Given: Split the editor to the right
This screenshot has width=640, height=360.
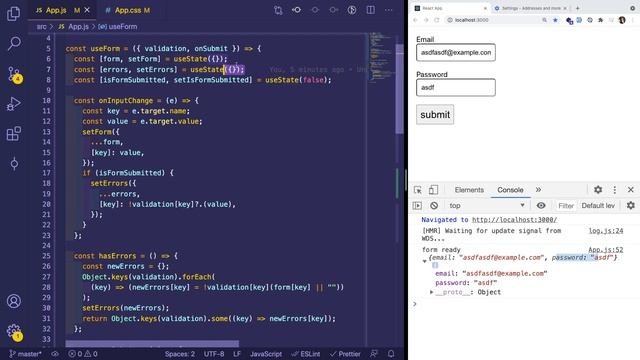Looking at the screenshot, I should point(371,10).
